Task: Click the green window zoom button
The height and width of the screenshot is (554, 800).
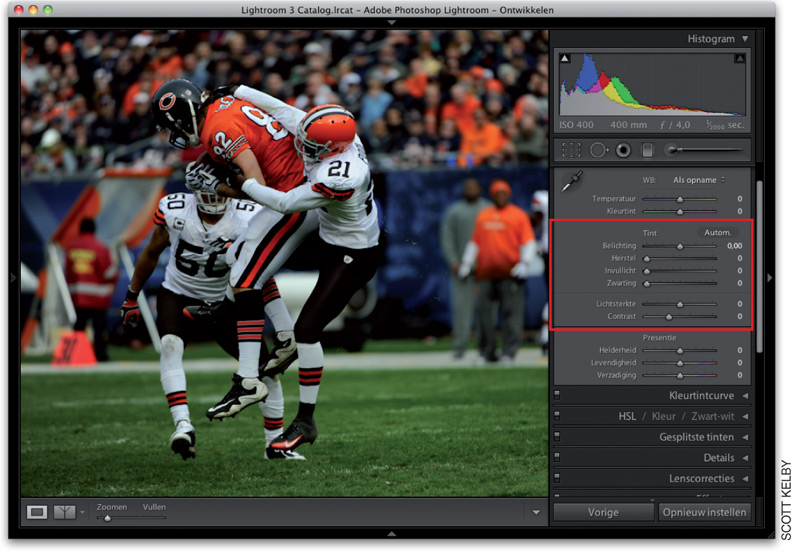Action: pyautogui.click(x=48, y=10)
